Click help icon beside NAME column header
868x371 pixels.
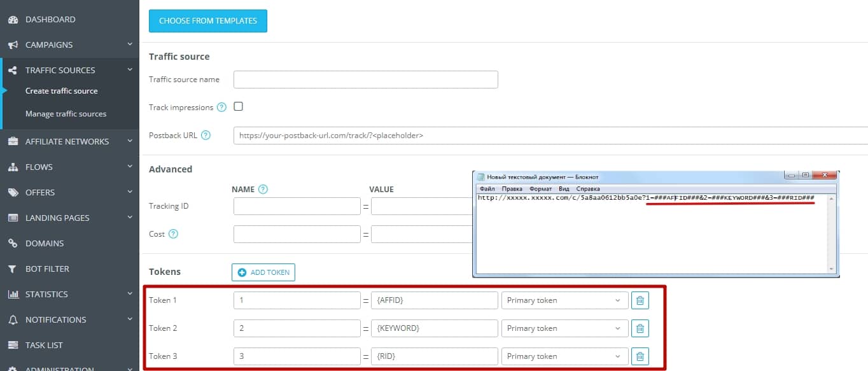tap(263, 190)
